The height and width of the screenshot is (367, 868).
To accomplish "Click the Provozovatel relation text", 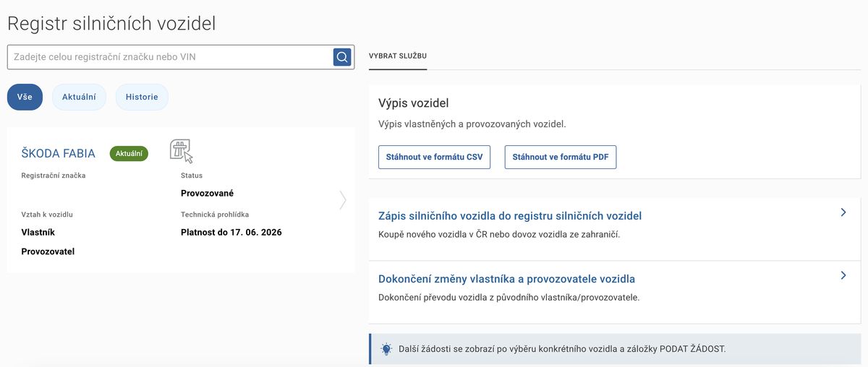I will (48, 251).
